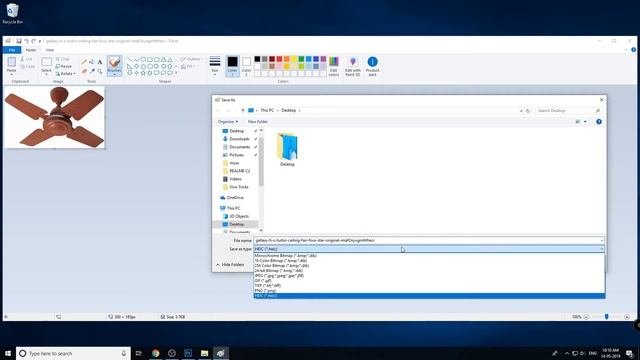Open the Save as type combo box
The image size is (640, 360).
(429, 249)
